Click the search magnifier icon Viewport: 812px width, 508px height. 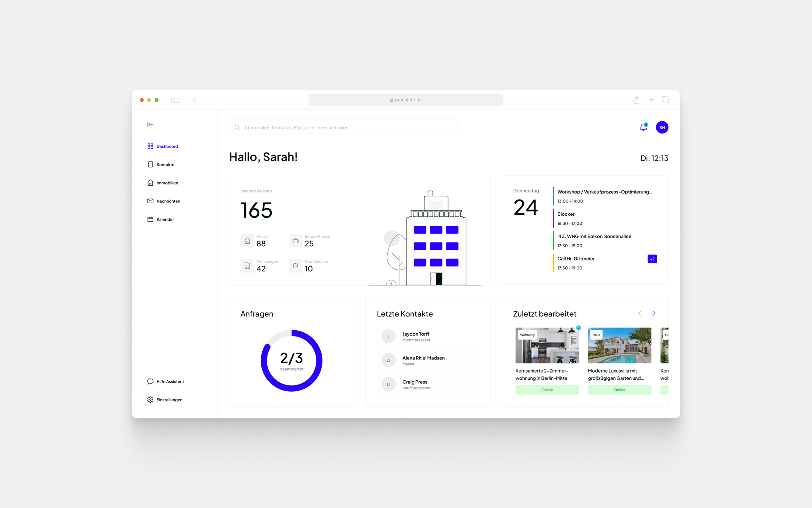tap(237, 127)
